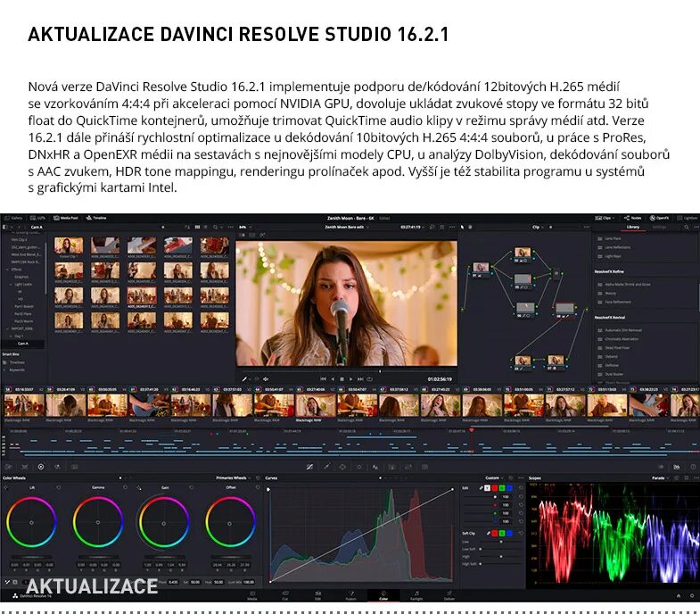The image size is (700, 614).
Task: Switch to the OpenFX Settings tab
Action: (659, 227)
